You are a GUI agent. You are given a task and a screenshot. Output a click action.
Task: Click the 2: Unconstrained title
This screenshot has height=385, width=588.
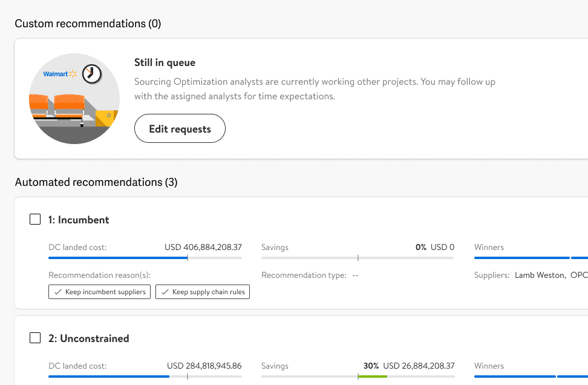[88, 338]
